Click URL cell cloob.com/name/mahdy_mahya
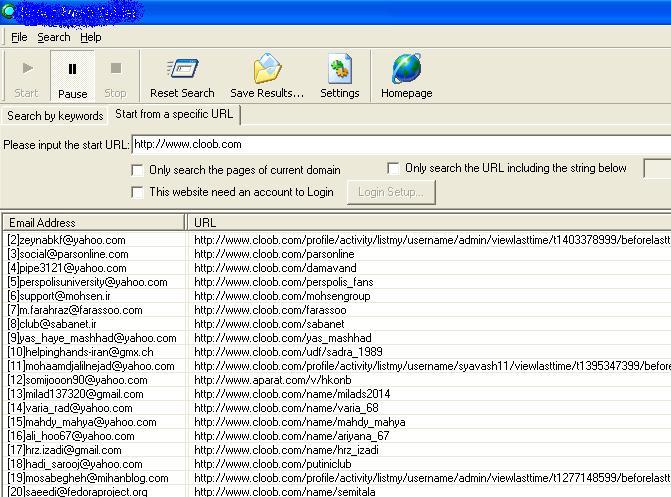671x497 pixels. (x=300, y=422)
